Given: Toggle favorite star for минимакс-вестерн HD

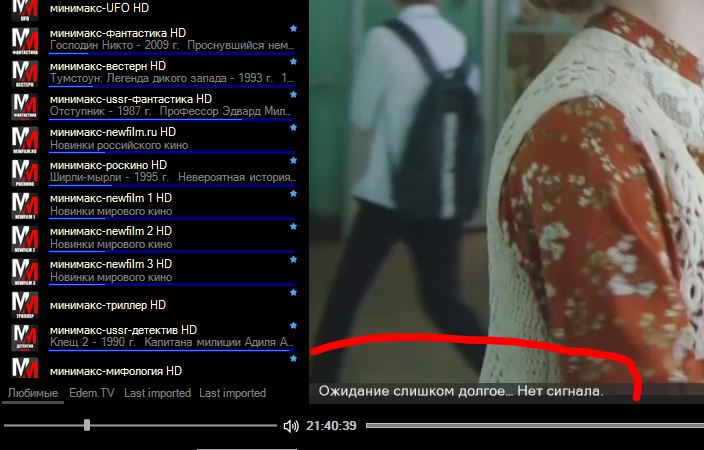Looking at the screenshot, I should pos(293,62).
